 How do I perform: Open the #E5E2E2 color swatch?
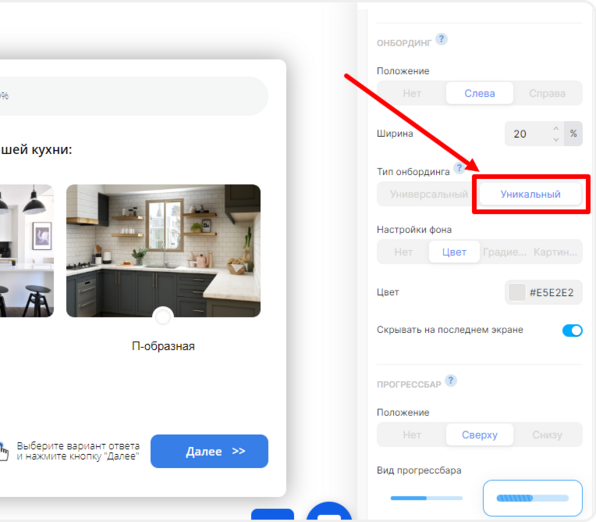517,292
